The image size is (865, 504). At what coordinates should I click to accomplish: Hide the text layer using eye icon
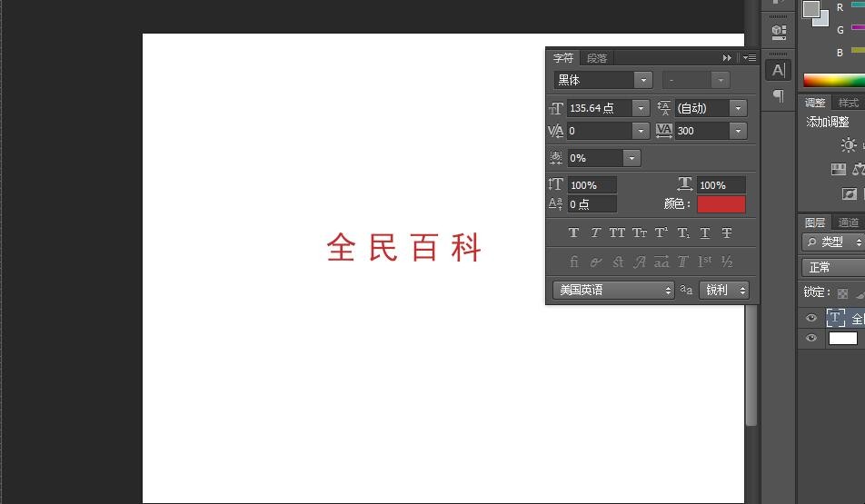click(811, 318)
